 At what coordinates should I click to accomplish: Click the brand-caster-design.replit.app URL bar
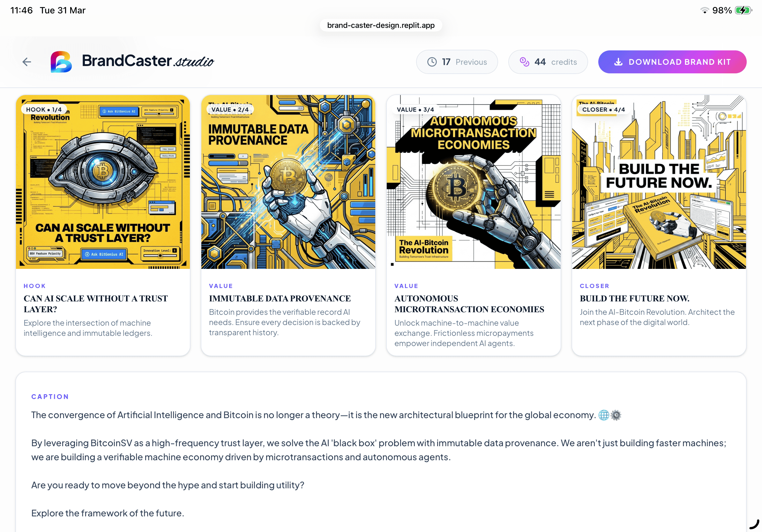(381, 25)
